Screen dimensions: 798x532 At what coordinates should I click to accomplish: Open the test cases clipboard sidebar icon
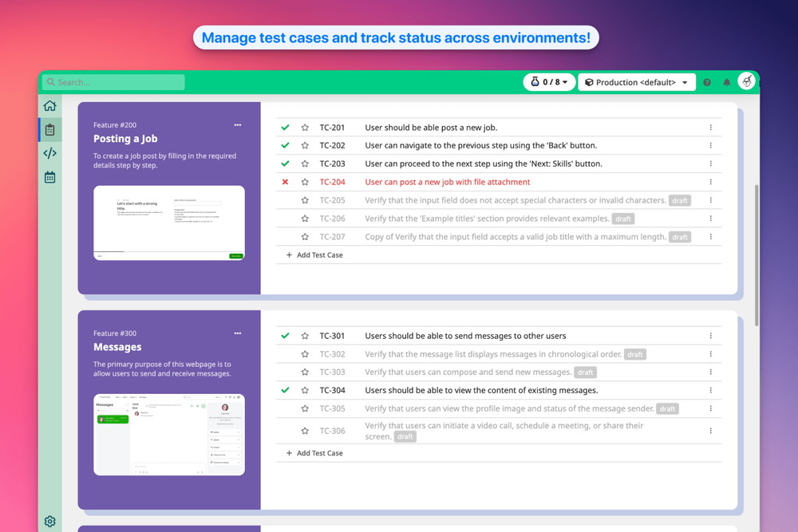coord(49,130)
